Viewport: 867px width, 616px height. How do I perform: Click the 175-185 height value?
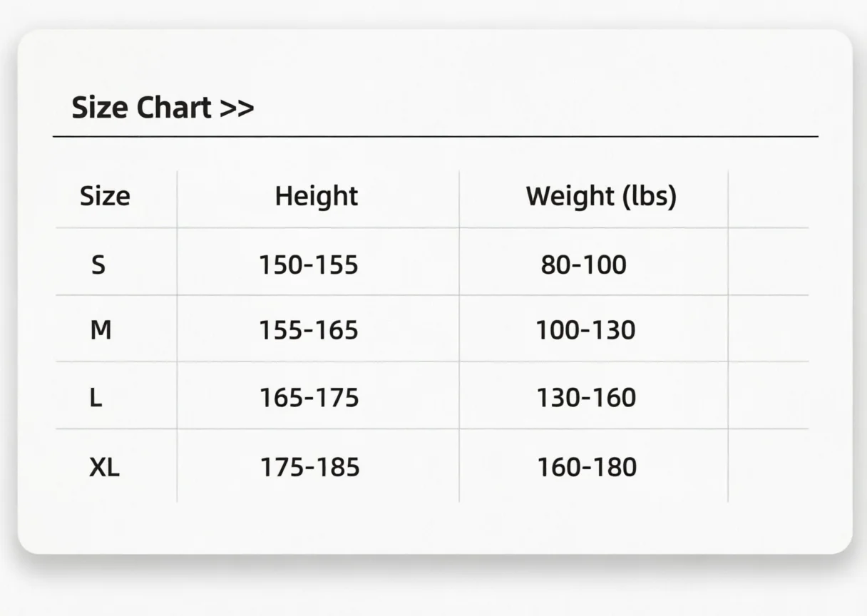[x=309, y=468]
